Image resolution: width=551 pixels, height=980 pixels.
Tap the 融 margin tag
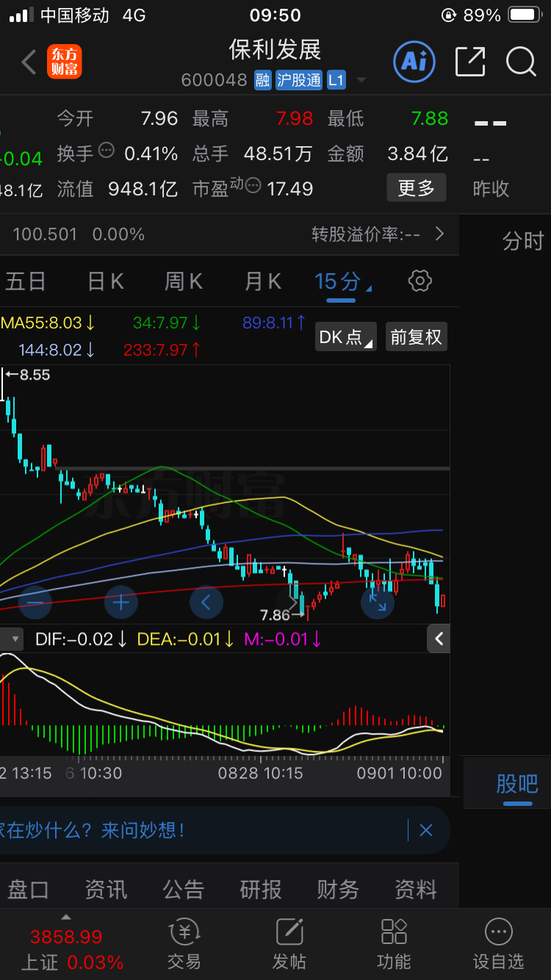coord(262,80)
